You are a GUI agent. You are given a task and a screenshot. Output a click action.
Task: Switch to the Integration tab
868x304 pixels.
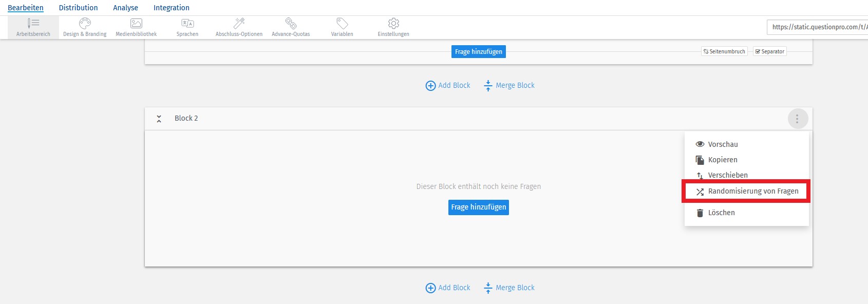click(x=172, y=8)
